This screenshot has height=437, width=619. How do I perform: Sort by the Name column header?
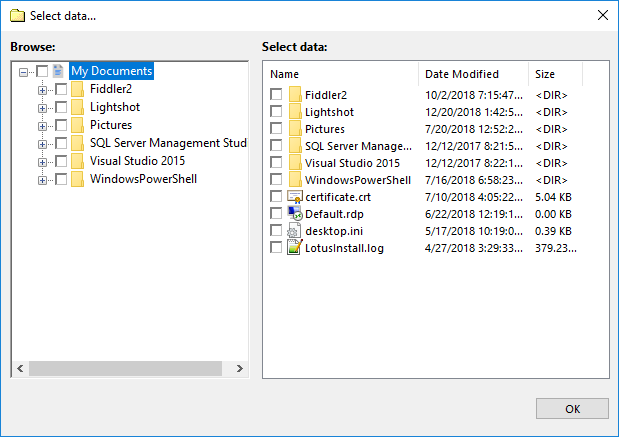pos(340,74)
